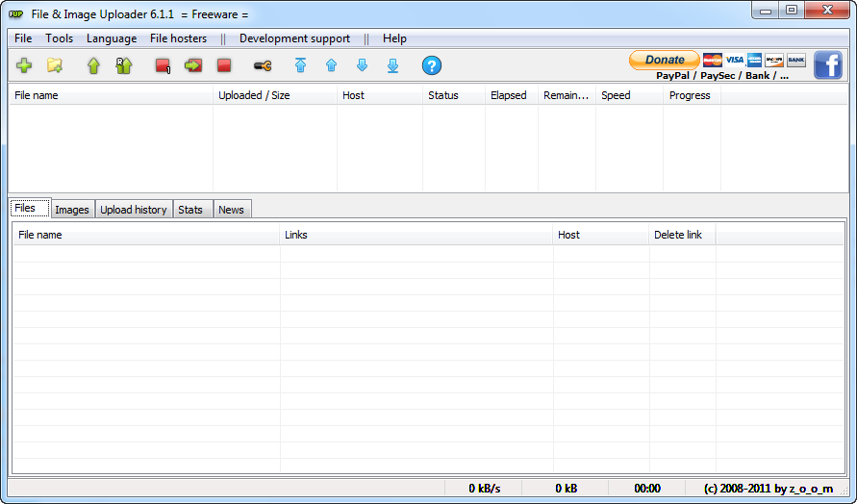Click the 0 kB/s status bar speed
The height and width of the screenshot is (504, 857).
[x=484, y=489]
